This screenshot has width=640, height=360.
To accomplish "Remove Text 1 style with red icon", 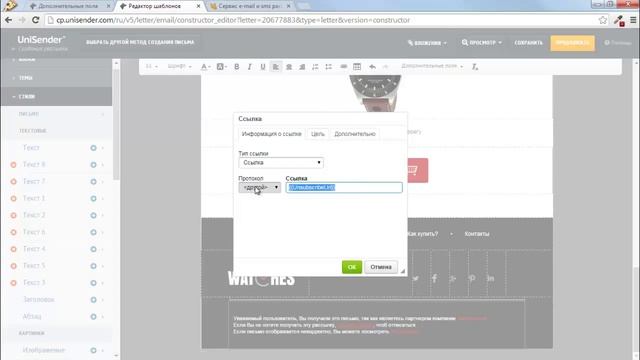I will [13, 198].
